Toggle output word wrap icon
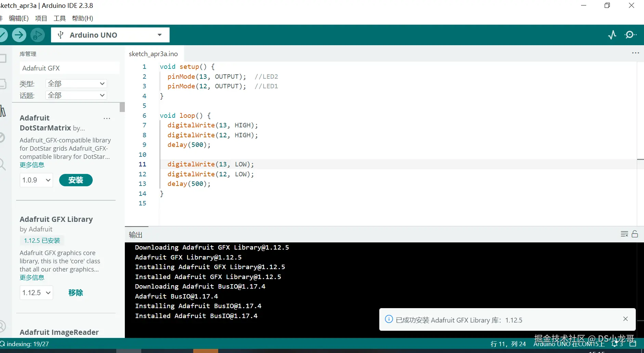 pos(625,234)
